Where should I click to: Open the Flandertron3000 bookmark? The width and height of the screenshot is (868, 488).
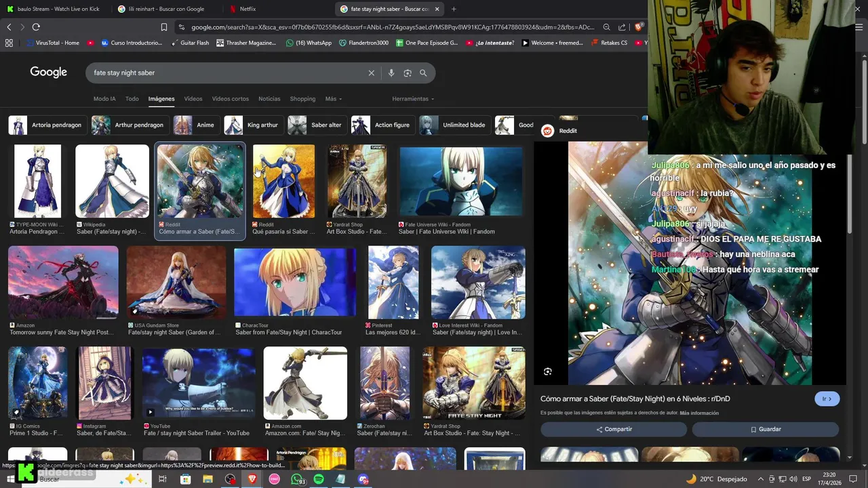coord(363,43)
